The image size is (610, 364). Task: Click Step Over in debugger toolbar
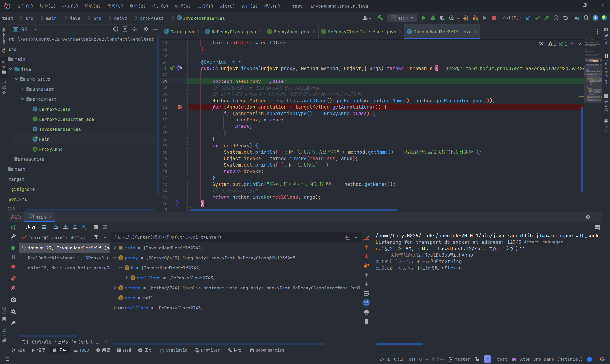tap(56, 227)
